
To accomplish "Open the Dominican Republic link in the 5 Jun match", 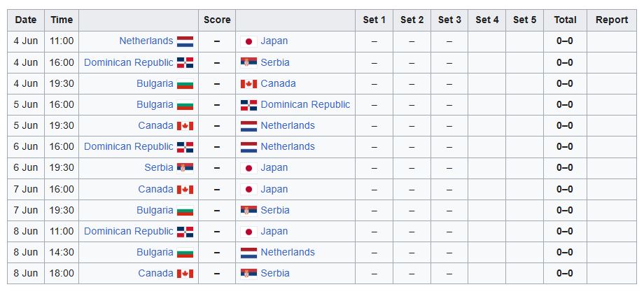I will pyautogui.click(x=306, y=104).
